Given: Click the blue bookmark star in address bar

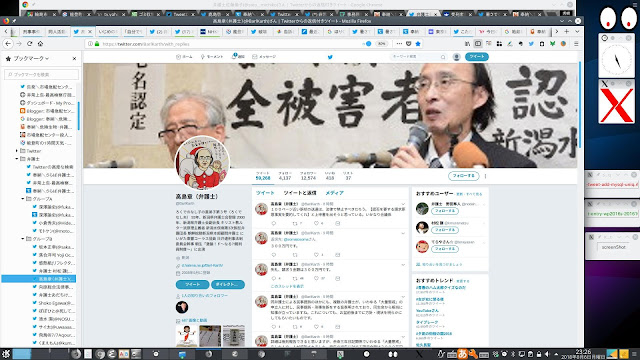Looking at the screenshot, I should pos(418,44).
